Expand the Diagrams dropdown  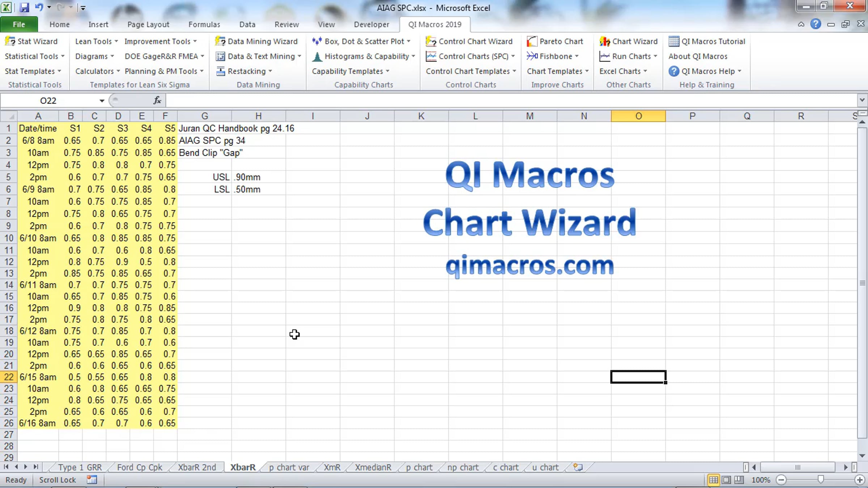coord(94,56)
